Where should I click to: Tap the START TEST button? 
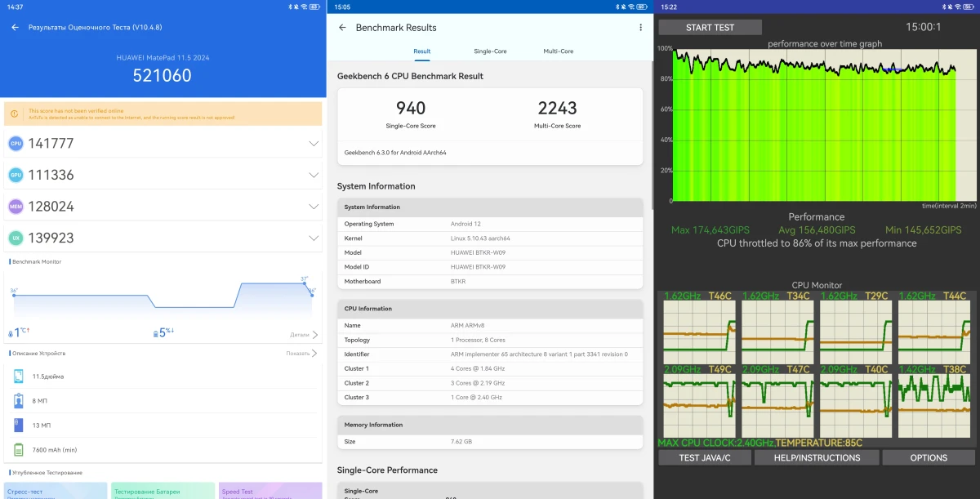pyautogui.click(x=710, y=27)
